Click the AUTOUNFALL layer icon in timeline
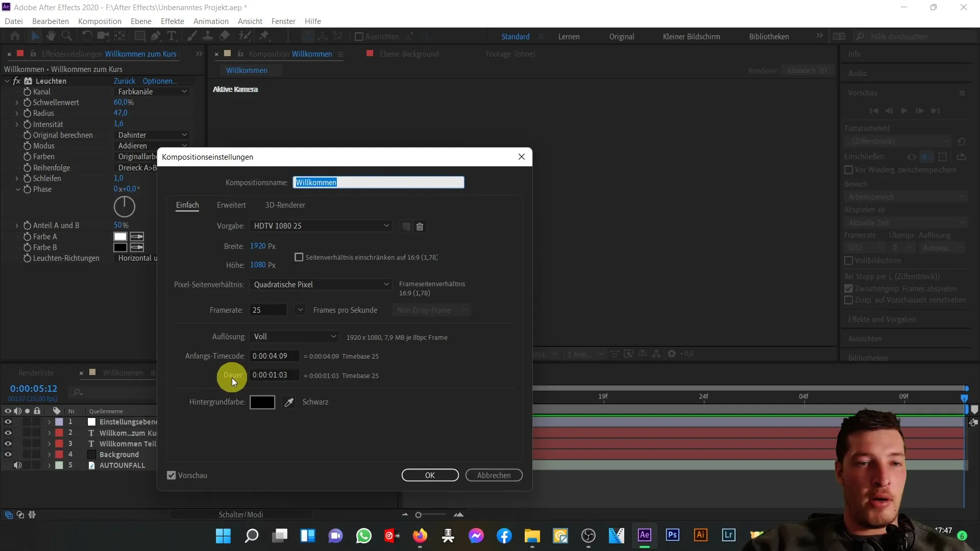980x551 pixels. pyautogui.click(x=92, y=465)
